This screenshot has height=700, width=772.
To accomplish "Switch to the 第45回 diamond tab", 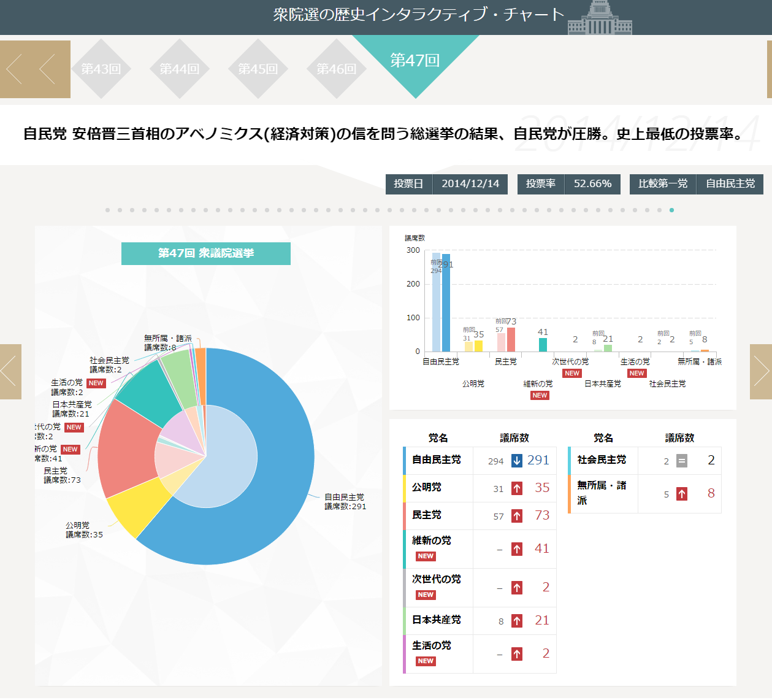I will [258, 69].
